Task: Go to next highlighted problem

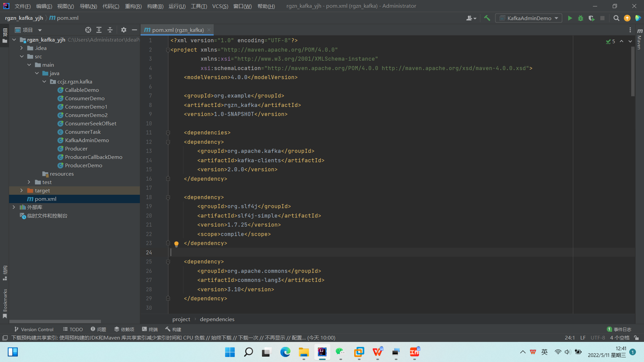Action: tap(630, 41)
